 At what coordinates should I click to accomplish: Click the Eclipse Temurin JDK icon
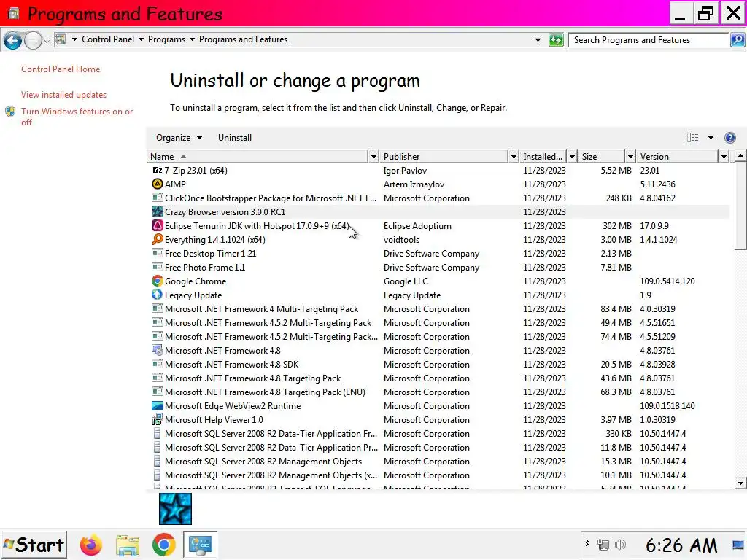pyautogui.click(x=158, y=225)
